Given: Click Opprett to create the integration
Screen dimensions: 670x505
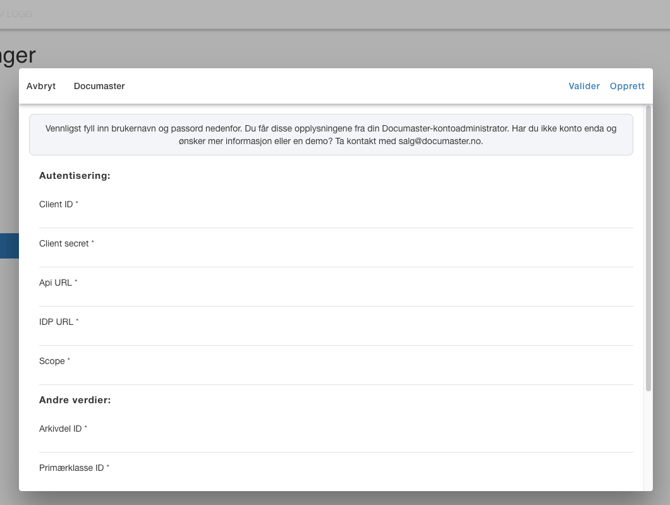Looking at the screenshot, I should [x=627, y=86].
